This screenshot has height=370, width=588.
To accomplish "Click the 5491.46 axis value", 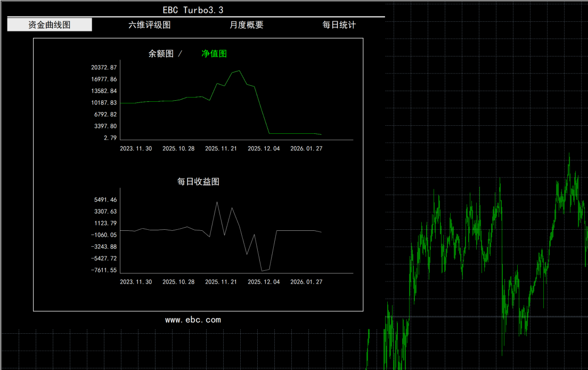I will pos(105,199).
